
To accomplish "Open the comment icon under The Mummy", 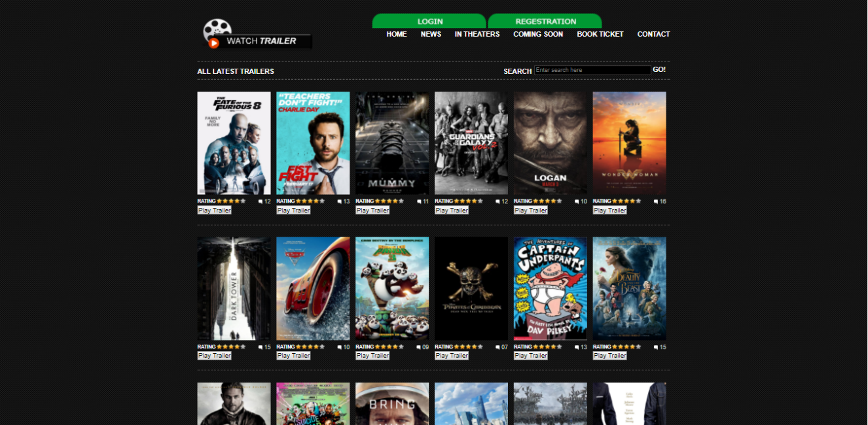I will pos(419,201).
